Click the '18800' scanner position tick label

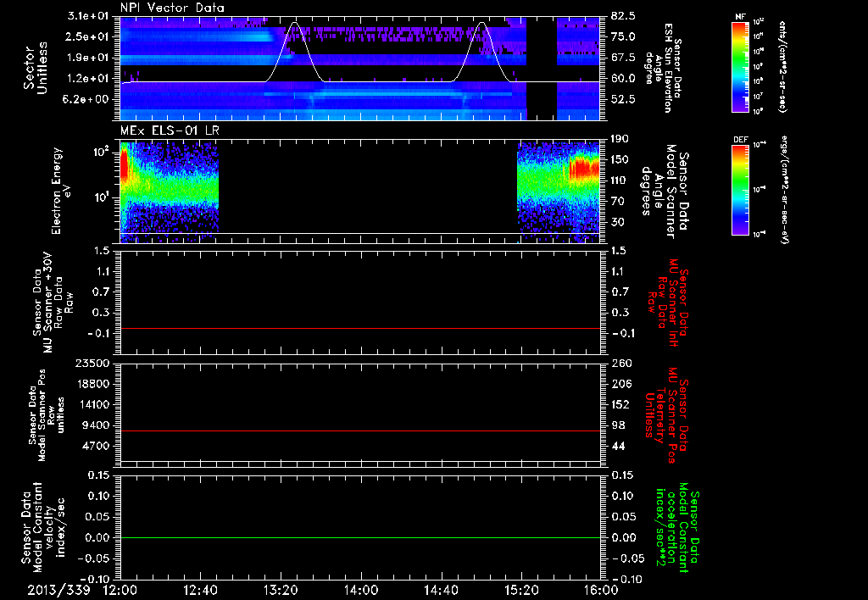[92, 384]
